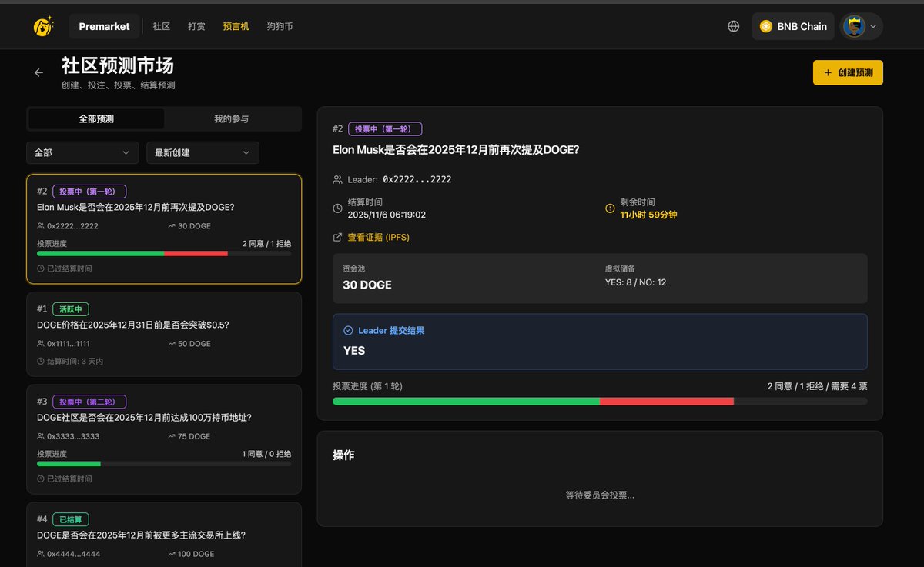Click the warning icon beside 剩余时间
This screenshot has height=567, width=924.
[x=610, y=208]
